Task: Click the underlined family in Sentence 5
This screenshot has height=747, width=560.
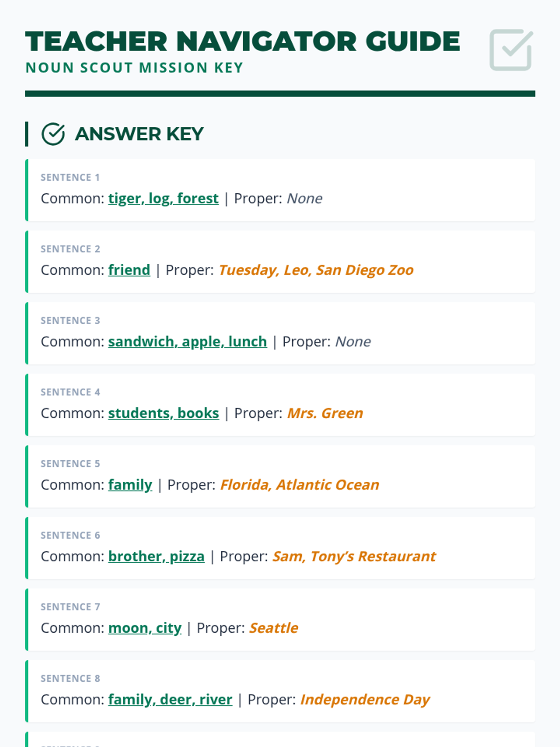Action: click(x=130, y=485)
